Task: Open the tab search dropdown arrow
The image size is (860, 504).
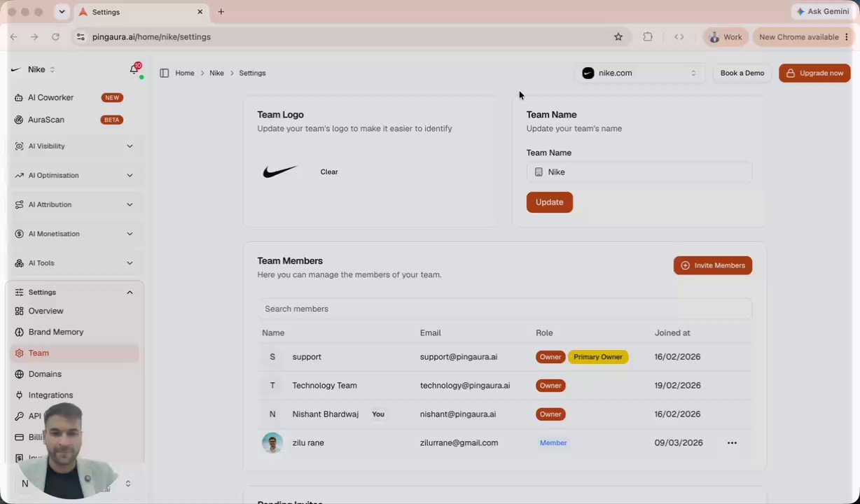Action: tap(62, 12)
